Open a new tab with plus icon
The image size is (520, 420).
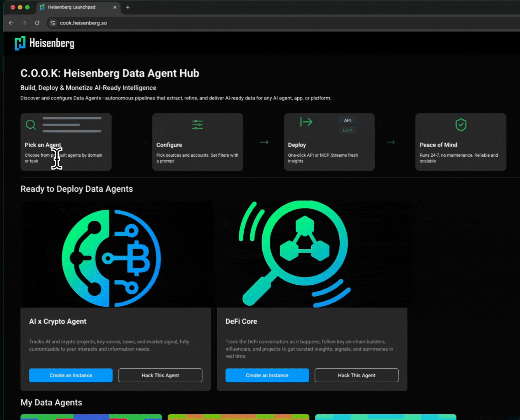(x=128, y=7)
